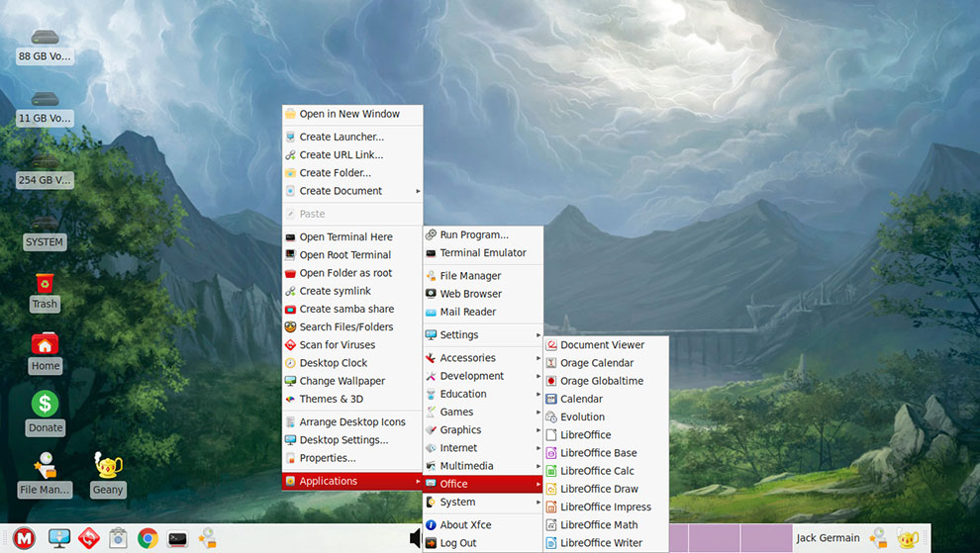This screenshot has height=553, width=980.
Task: Click the volume speaker icon in panel
Action: click(x=416, y=538)
